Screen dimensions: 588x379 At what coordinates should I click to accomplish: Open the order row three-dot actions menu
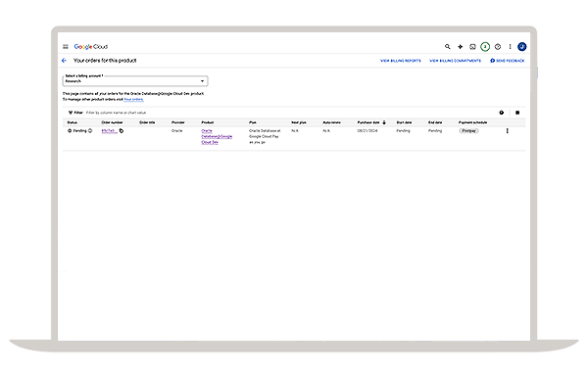[507, 131]
